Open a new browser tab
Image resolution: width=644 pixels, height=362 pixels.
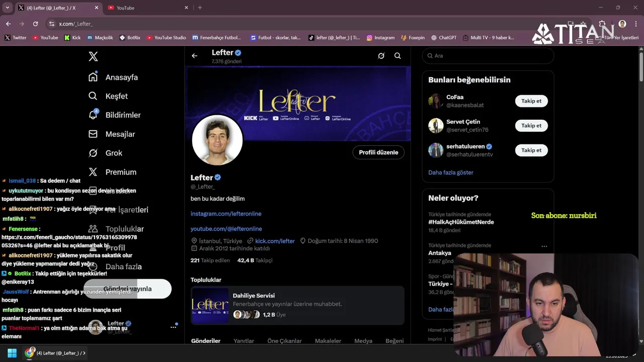(x=200, y=8)
